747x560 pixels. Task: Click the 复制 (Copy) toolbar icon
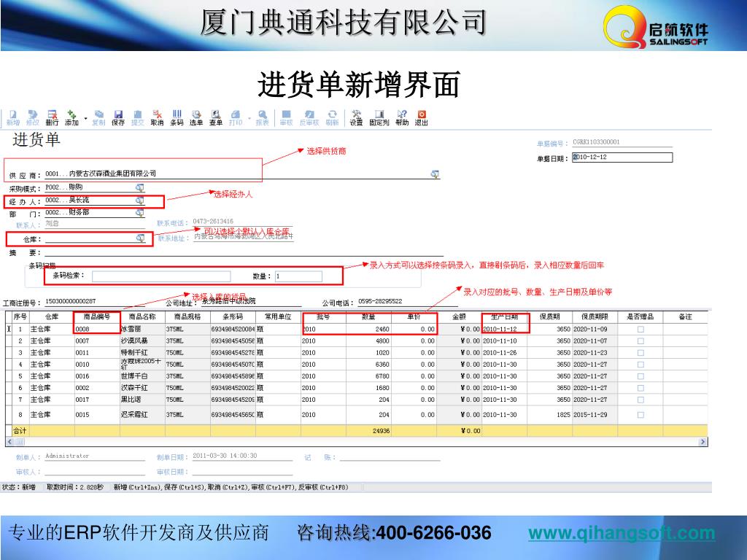pos(98,117)
